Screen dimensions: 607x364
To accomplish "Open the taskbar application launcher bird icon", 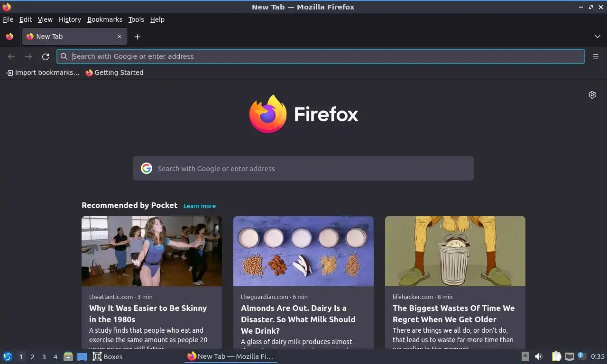I will pos(8,356).
